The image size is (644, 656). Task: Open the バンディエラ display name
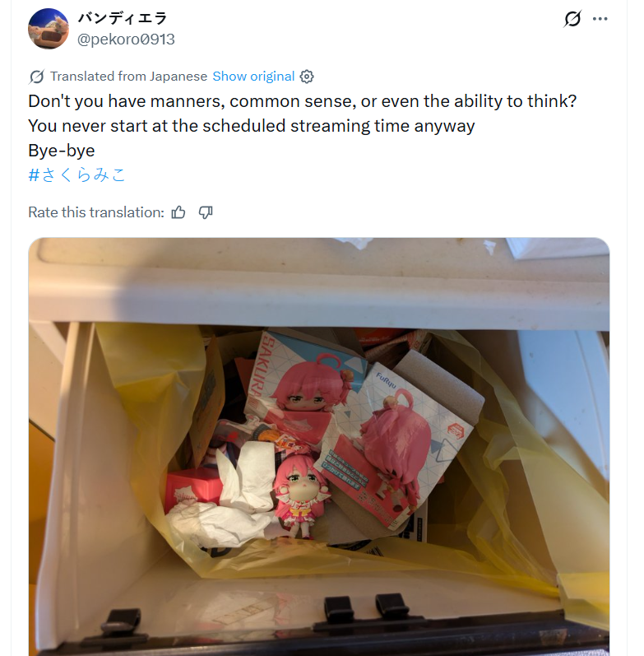click(x=123, y=18)
